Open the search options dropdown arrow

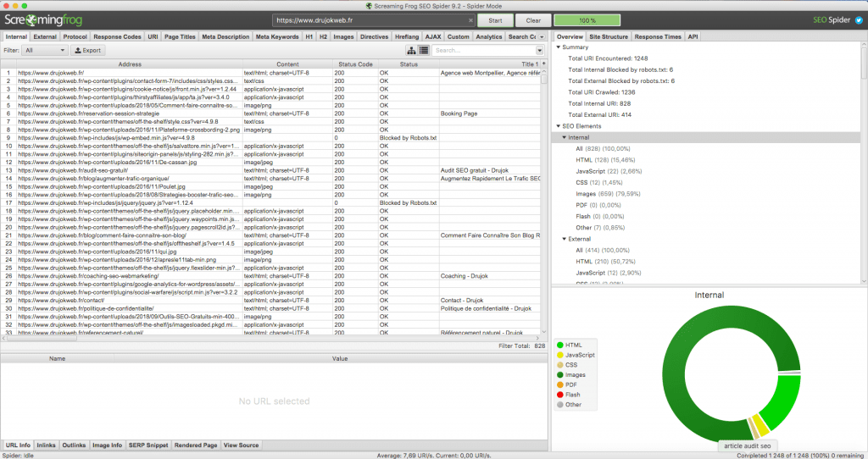pos(540,50)
